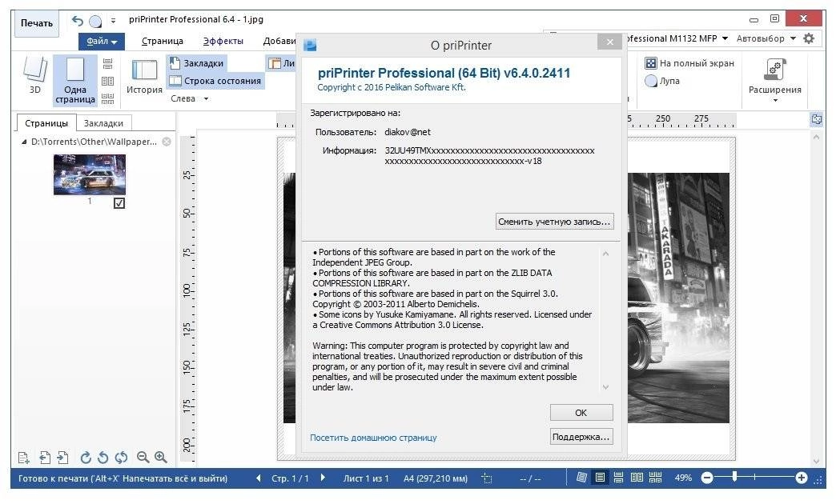
Task: Click add blank page icon in page panel
Action: click(23, 458)
